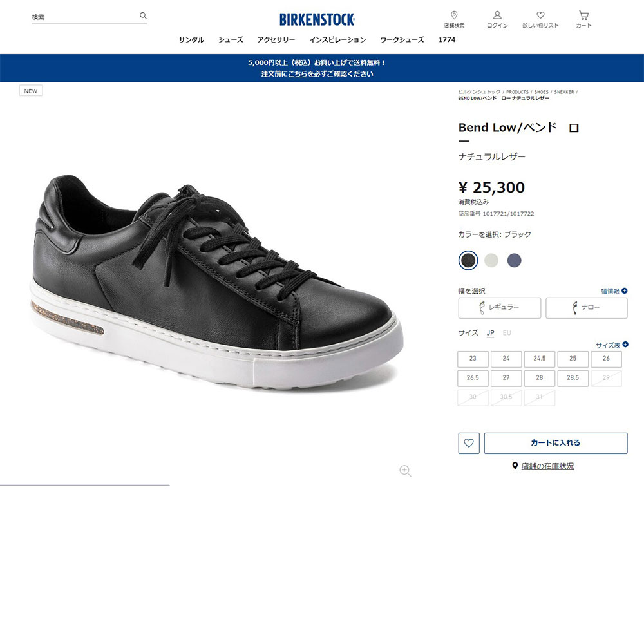Viewport: 644px width, 644px height.
Task: Select size 23
Action: pyautogui.click(x=473, y=359)
